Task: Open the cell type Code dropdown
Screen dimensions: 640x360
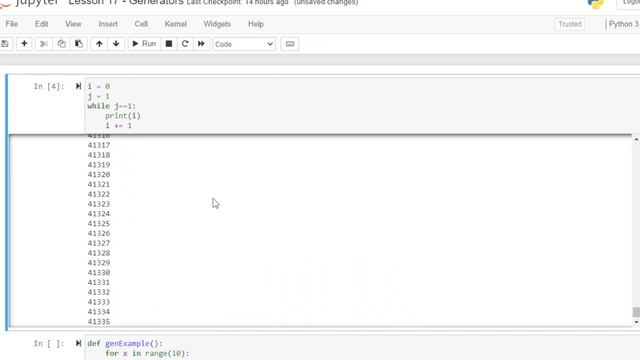Action: 244,44
